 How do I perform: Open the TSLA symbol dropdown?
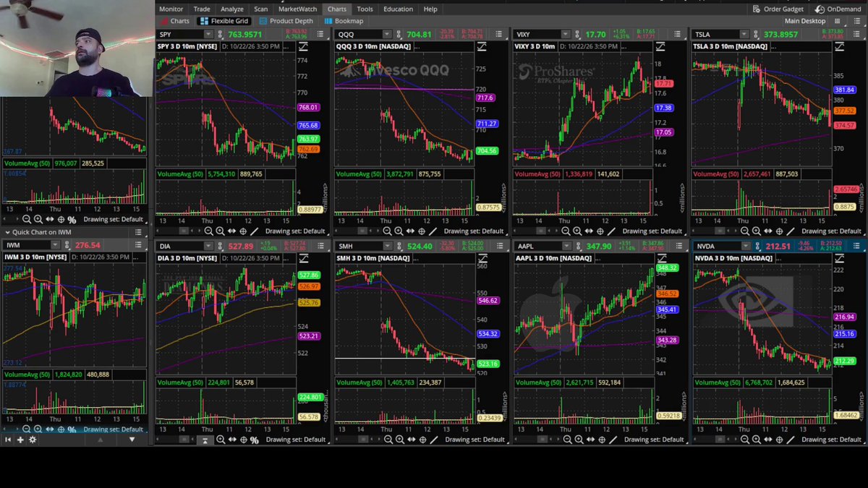pyautogui.click(x=744, y=34)
